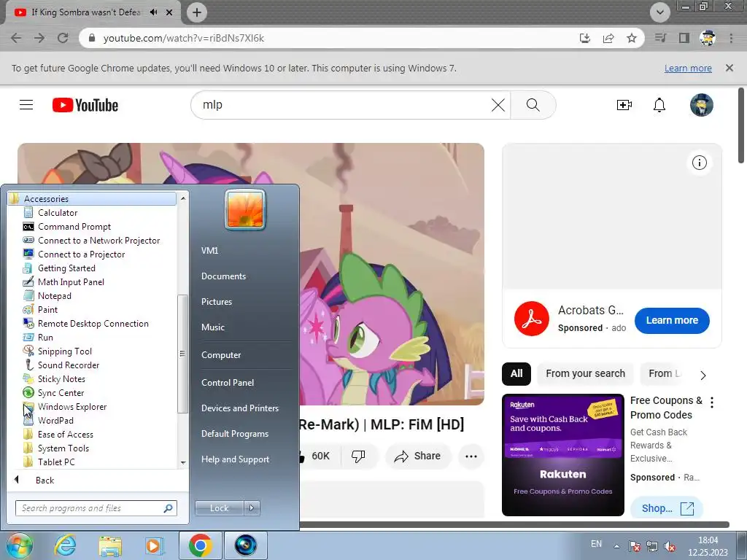Open YouTube account avatar menu

coord(701,105)
